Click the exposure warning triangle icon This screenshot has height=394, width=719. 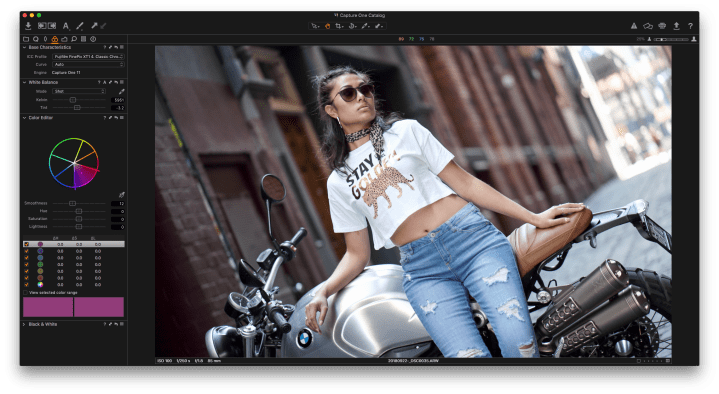(x=634, y=26)
